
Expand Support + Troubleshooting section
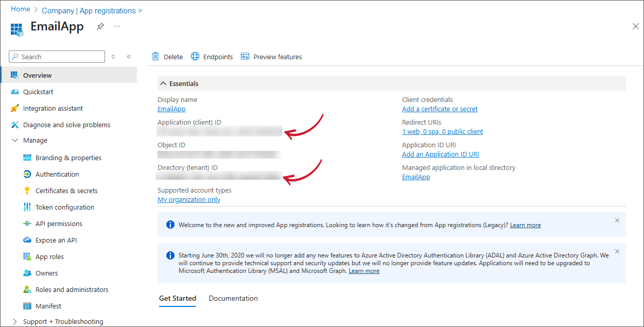14,321
